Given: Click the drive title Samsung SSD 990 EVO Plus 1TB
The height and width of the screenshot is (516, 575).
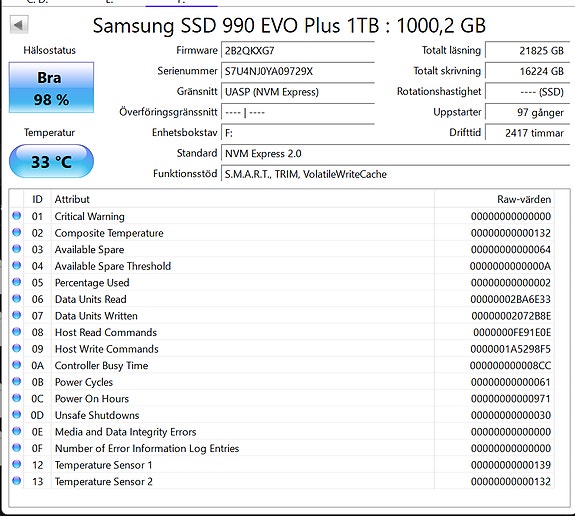Looking at the screenshot, I should point(236,26).
